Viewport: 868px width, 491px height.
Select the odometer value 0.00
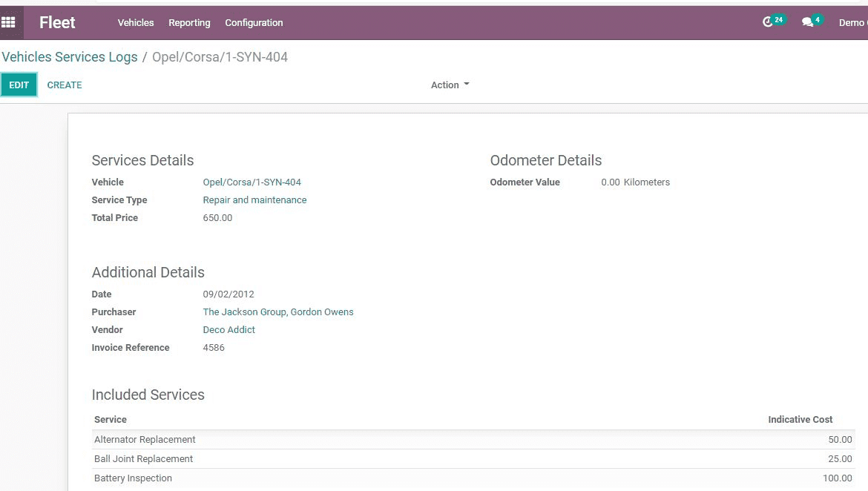[x=611, y=182]
